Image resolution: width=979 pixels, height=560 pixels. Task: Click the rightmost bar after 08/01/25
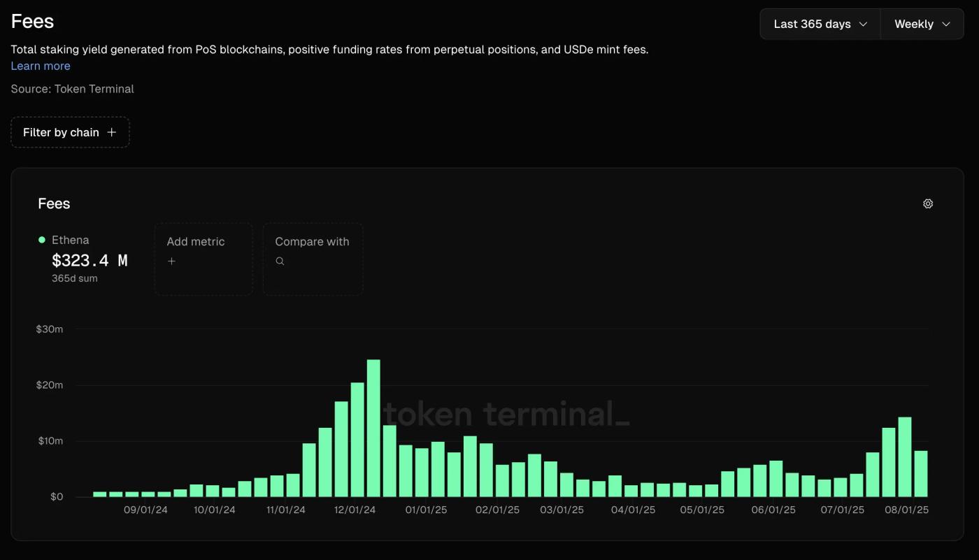(x=921, y=473)
